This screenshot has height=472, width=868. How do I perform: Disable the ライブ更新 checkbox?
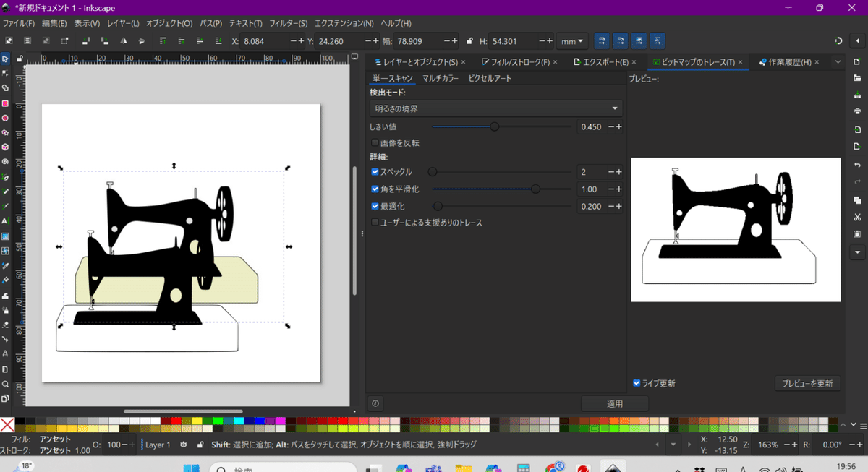pos(637,383)
